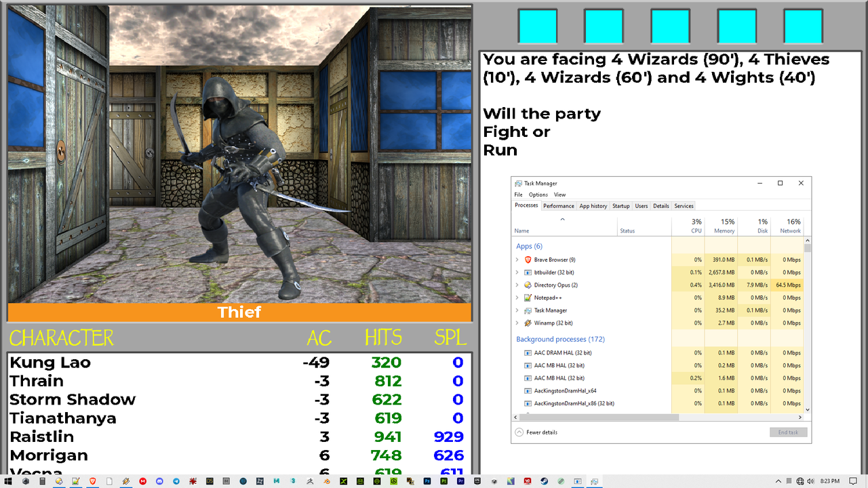The height and width of the screenshot is (488, 868).
Task: Open Epic Games Launcher from the taskbar
Action: coord(477,481)
